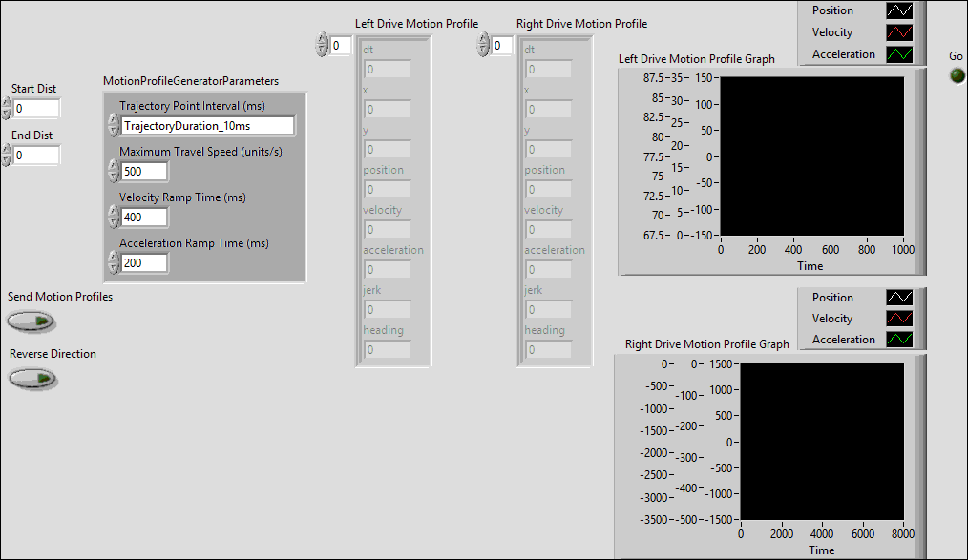Click inside the Left Drive Motion Profile Graph plot area
This screenshot has width=968, height=560.
811,157
